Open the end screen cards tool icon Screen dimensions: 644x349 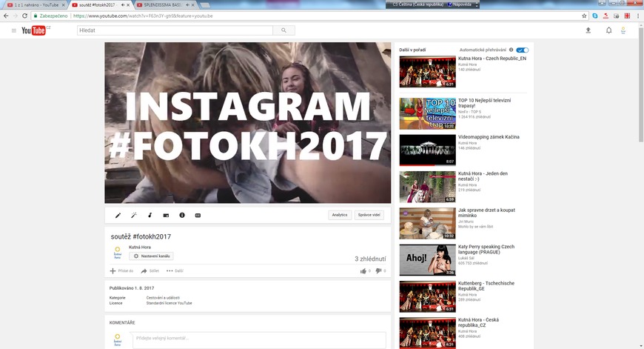click(166, 215)
